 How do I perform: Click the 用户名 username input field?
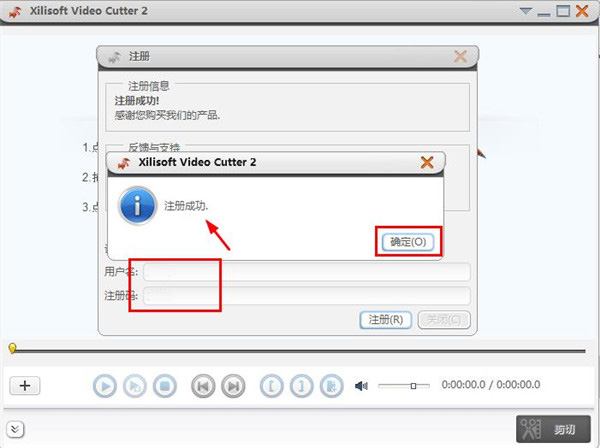tap(307, 272)
